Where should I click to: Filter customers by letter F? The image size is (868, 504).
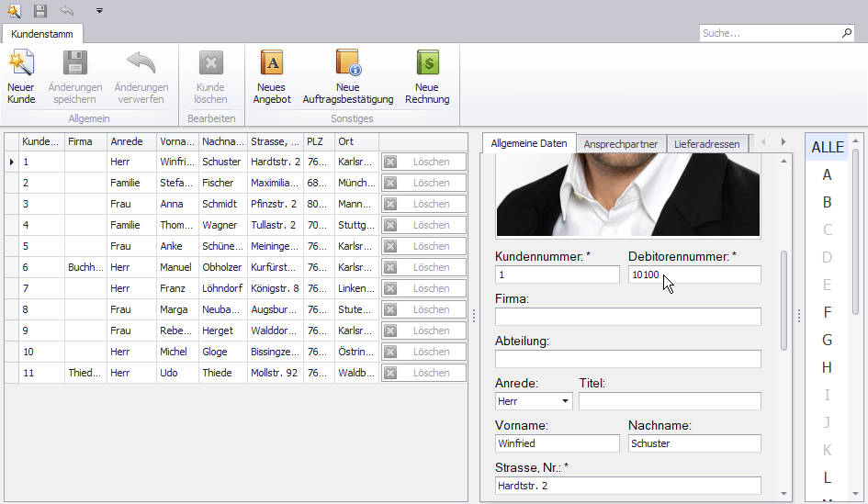pos(827,312)
